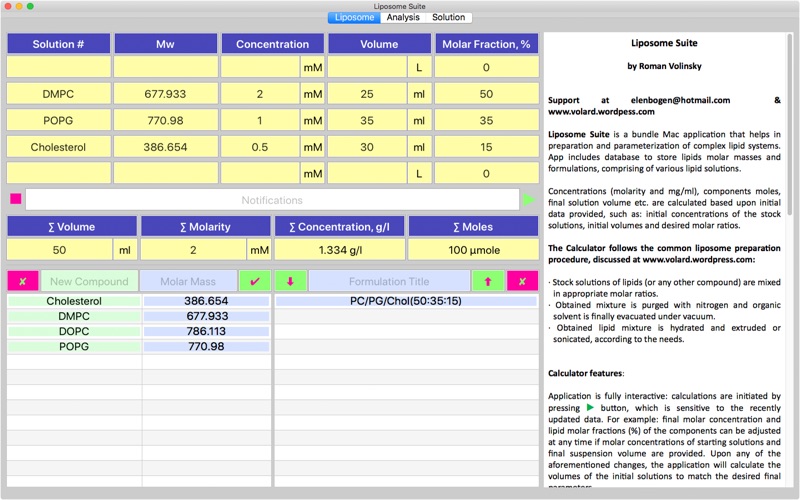Click database molar mass 386.654

point(206,301)
